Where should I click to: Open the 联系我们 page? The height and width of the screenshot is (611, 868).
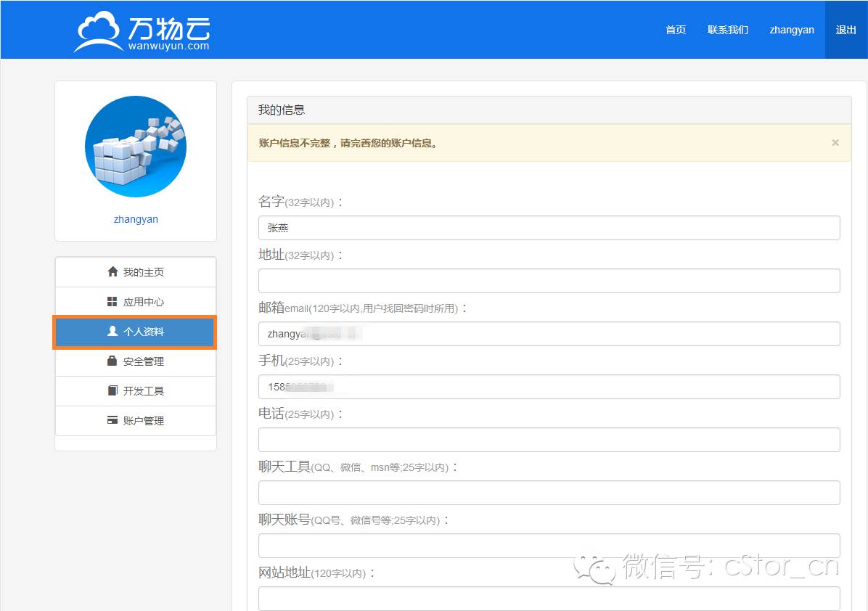727,30
